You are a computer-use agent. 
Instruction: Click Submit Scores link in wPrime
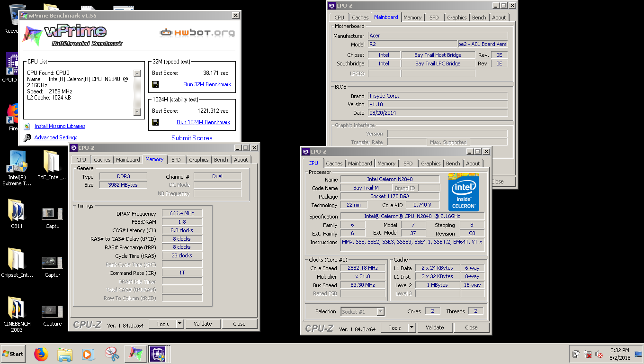(192, 138)
